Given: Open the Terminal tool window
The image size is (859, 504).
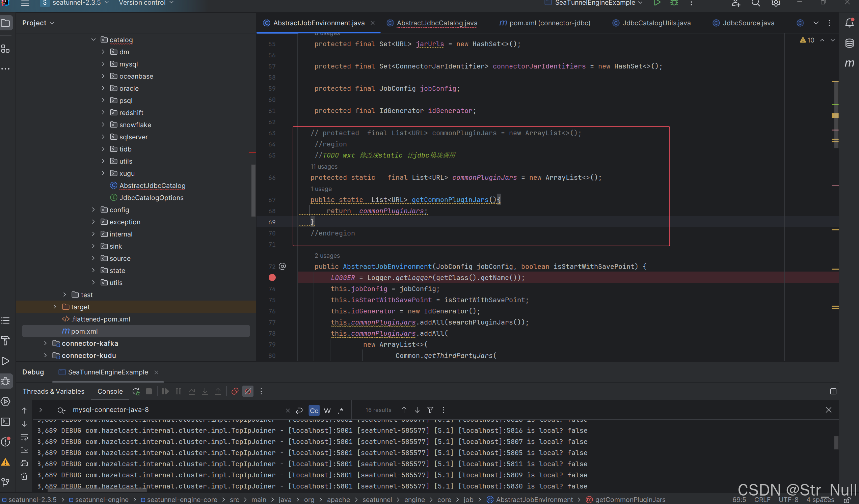Looking at the screenshot, I should (5, 422).
